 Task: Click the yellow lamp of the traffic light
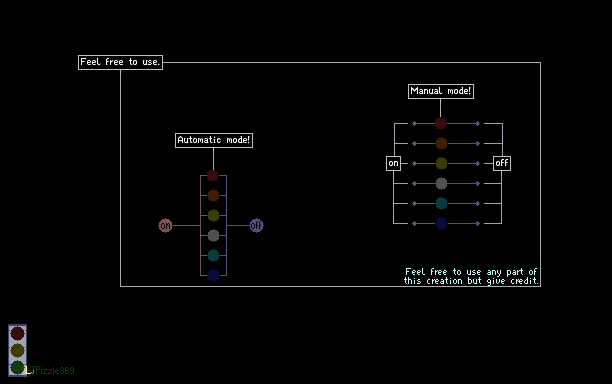(18, 350)
